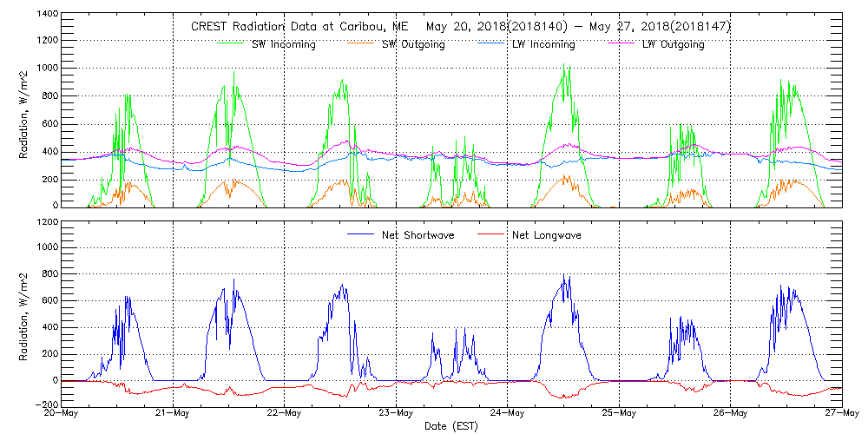
Task: Click the Date (EST) axis title
Action: pyautogui.click(x=452, y=426)
